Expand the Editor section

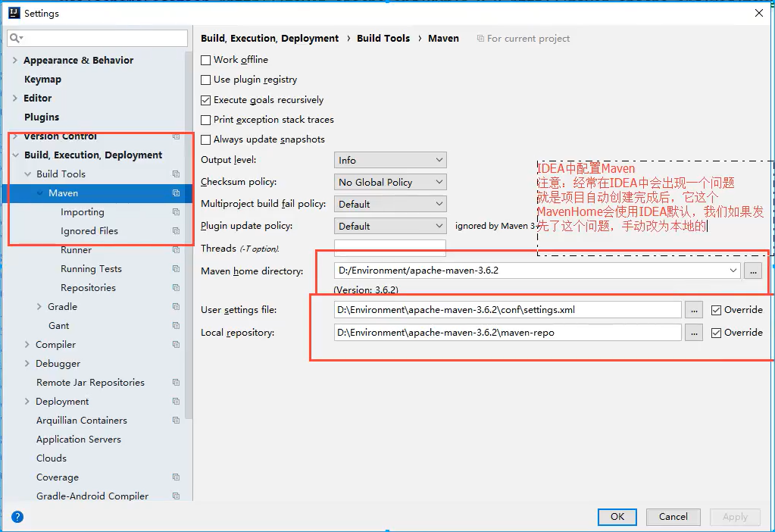15,98
